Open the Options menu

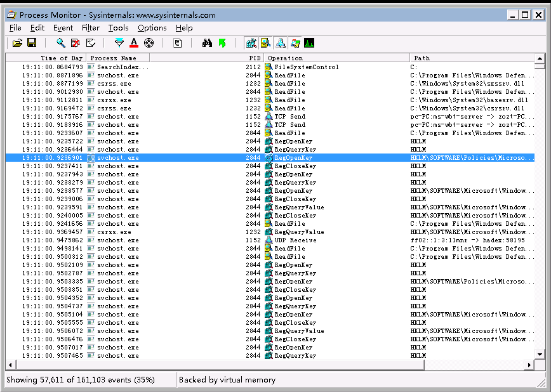(152, 28)
